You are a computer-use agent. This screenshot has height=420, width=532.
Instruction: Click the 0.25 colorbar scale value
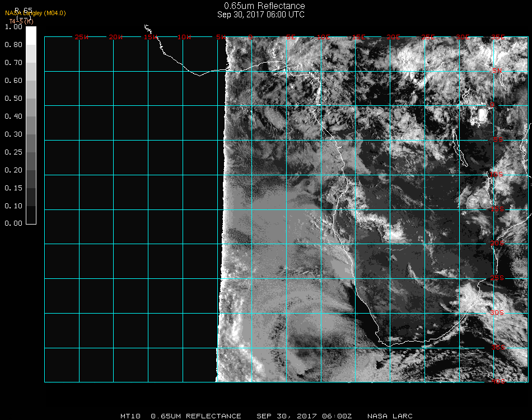tap(13, 152)
